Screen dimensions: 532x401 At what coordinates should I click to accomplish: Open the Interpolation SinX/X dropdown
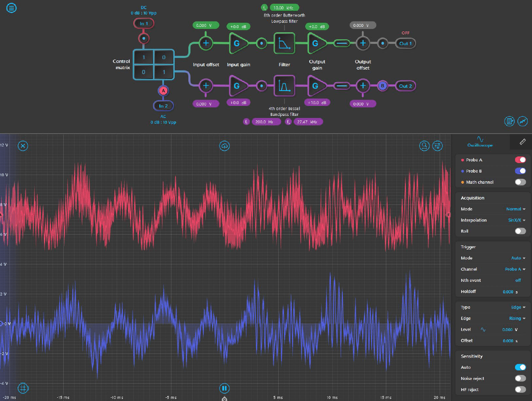[516, 220]
